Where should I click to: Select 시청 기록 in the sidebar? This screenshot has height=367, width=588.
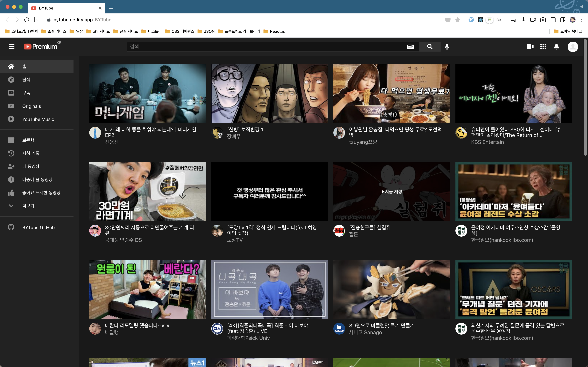(x=31, y=153)
